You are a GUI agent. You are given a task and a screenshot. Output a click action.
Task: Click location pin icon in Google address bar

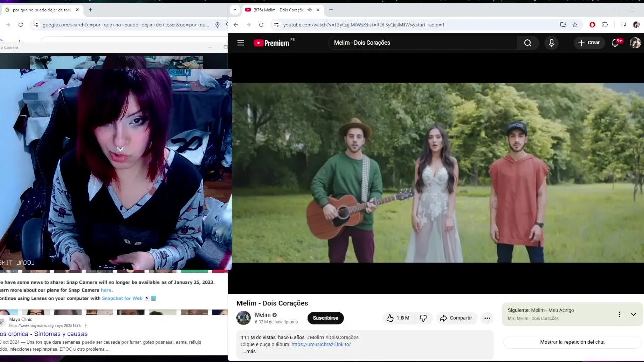click(217, 24)
